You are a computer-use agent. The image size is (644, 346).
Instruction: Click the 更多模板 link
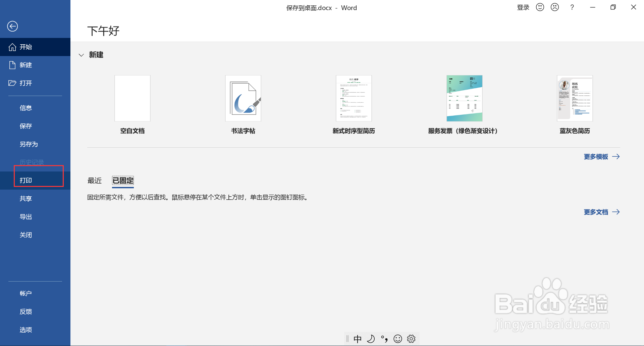tap(596, 157)
